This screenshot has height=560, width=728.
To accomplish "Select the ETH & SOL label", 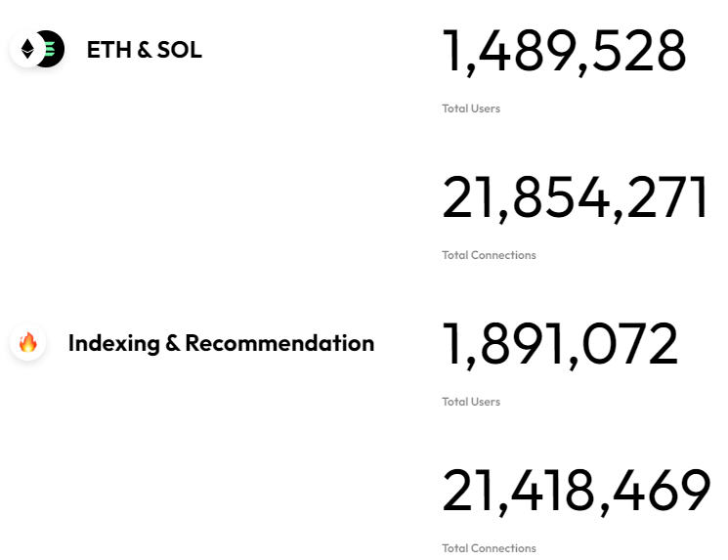I will (x=144, y=50).
